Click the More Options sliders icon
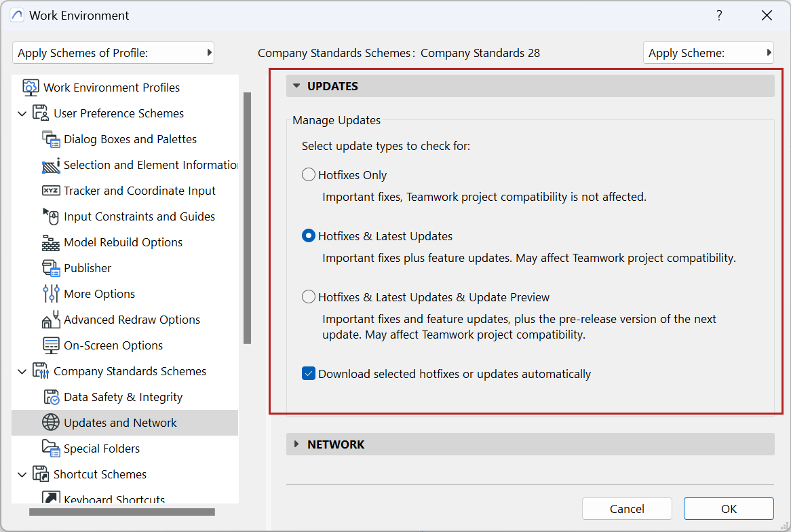The height and width of the screenshot is (532, 791). pos(52,294)
